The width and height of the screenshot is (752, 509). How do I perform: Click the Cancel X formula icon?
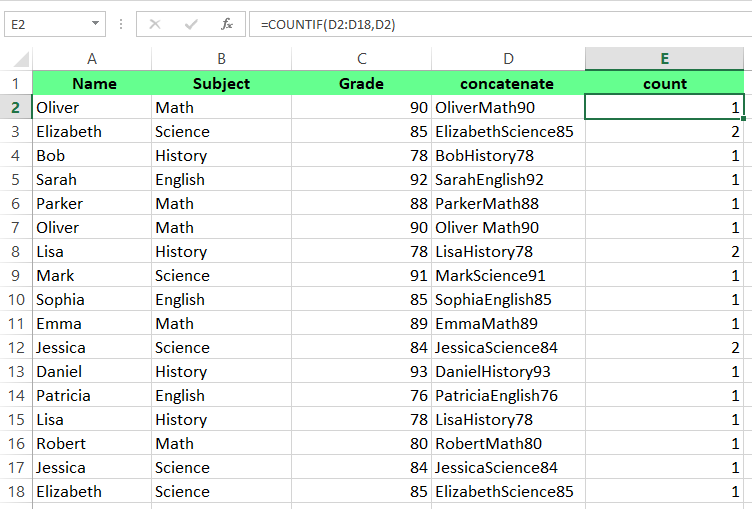155,24
